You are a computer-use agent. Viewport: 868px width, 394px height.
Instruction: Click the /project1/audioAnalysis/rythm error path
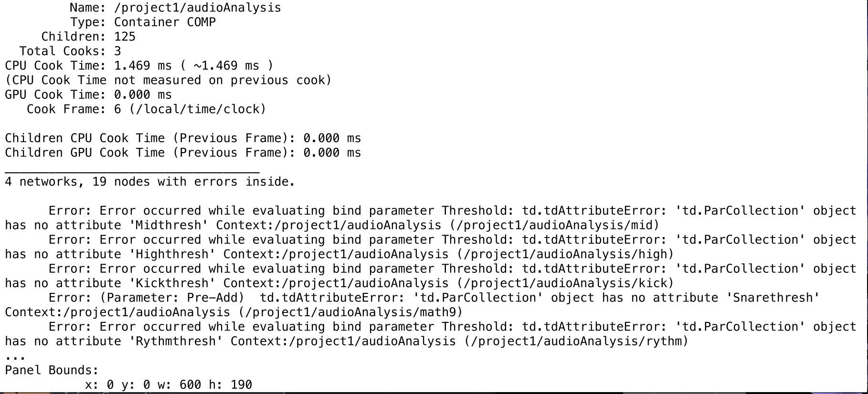pos(576,342)
